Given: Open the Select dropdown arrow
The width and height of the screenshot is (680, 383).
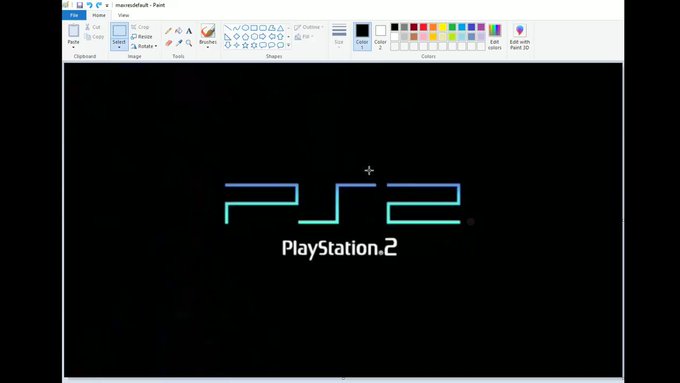Looking at the screenshot, I should 119,47.
